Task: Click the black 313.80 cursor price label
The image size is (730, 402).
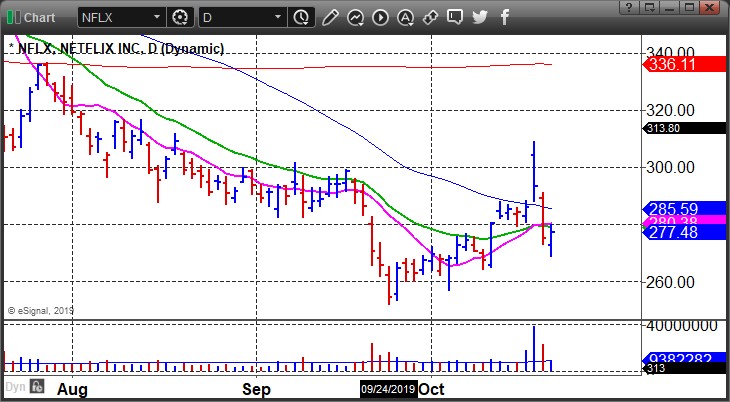Action: tap(684, 128)
